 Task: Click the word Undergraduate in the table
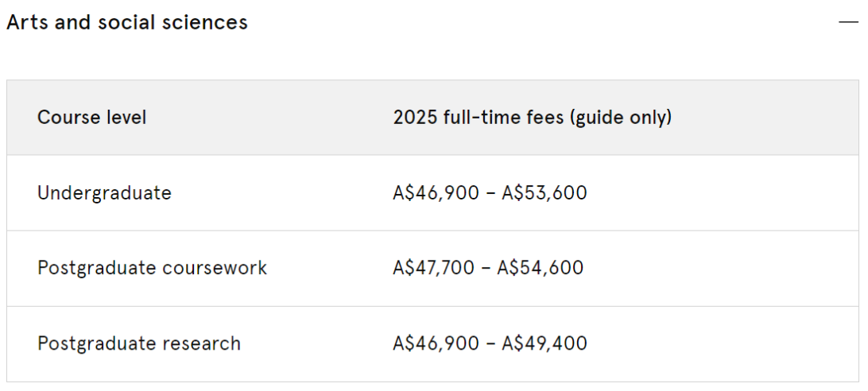coord(104,193)
